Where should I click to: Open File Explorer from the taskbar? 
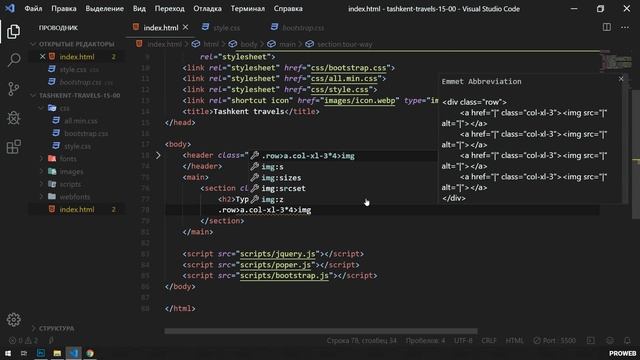[57, 353]
